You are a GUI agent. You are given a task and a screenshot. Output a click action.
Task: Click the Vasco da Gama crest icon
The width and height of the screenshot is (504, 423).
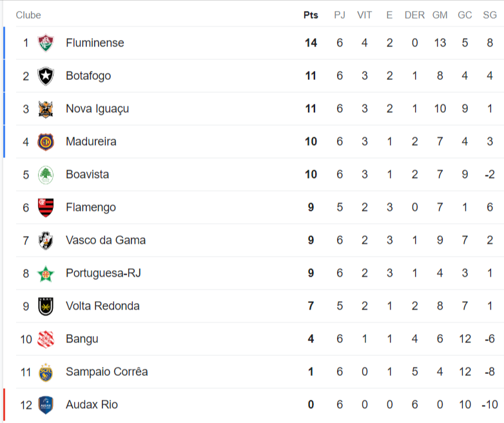tap(46, 241)
